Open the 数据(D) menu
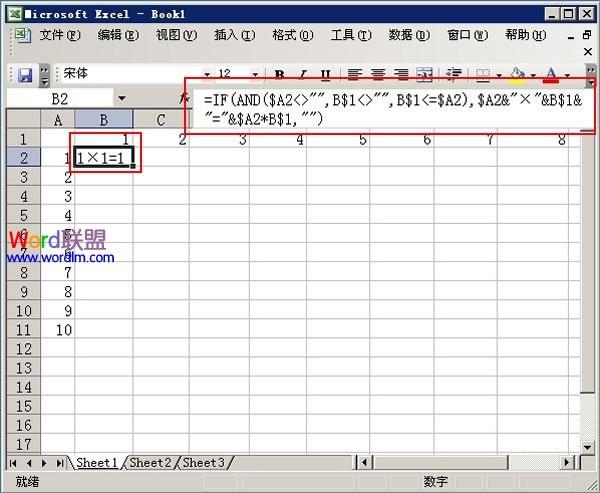 click(x=409, y=35)
